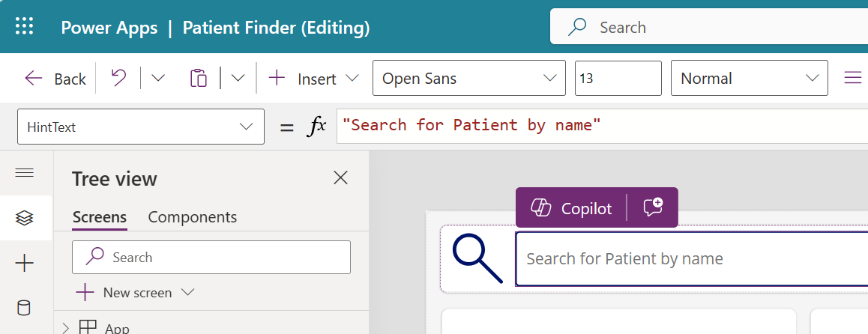The width and height of the screenshot is (868, 334).
Task: Click the Back arrow button
Action: coord(55,79)
